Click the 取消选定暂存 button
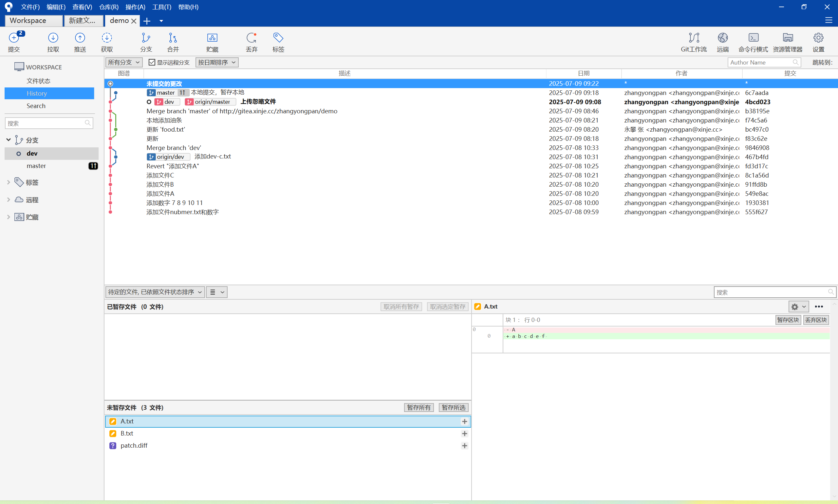This screenshot has height=504, width=838. point(448,307)
